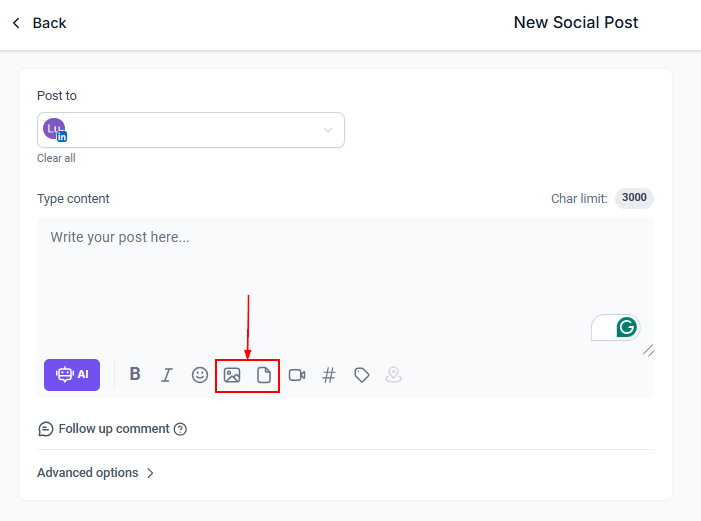Open the AI writing assistant
The width and height of the screenshot is (701, 521).
click(72, 375)
